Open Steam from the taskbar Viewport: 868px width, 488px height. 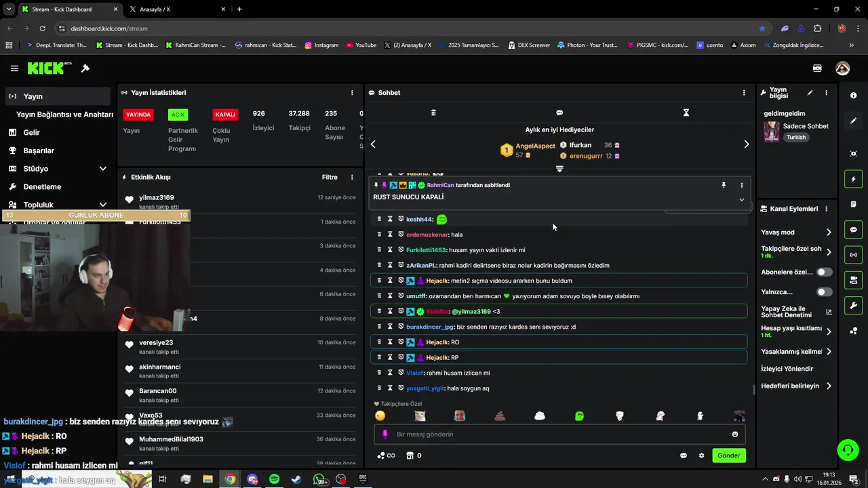(296, 479)
